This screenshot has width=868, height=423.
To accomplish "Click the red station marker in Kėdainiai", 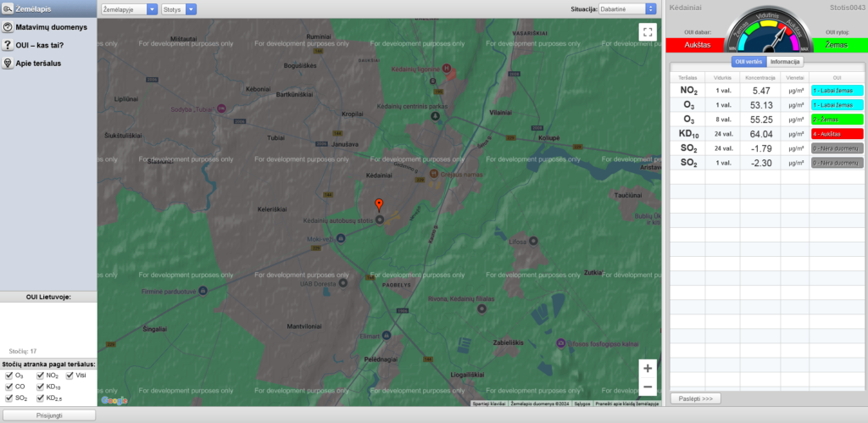I will [x=379, y=205].
